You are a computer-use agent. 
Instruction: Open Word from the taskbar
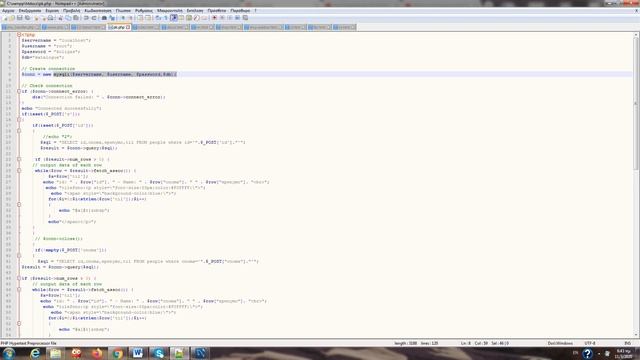[138, 353]
